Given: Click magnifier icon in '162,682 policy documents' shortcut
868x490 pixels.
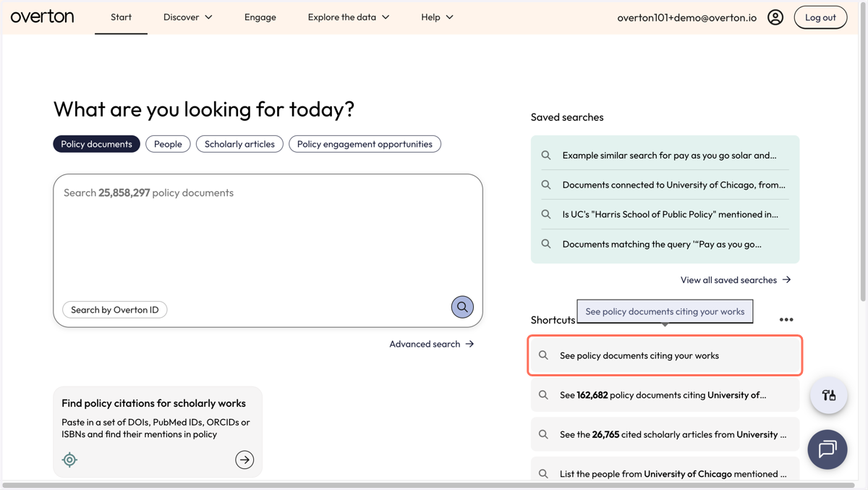Looking at the screenshot, I should (x=543, y=395).
